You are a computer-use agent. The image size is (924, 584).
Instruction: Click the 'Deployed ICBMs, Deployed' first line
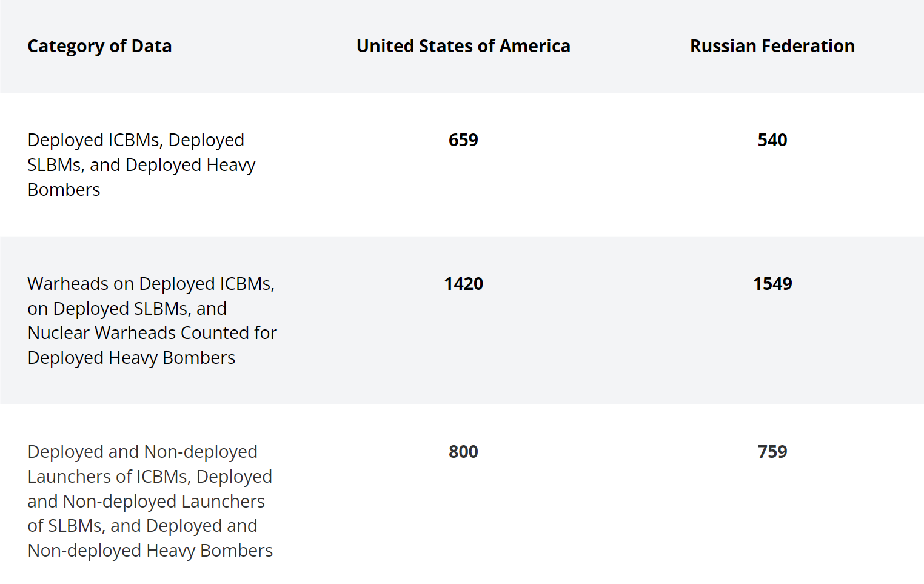tap(136, 140)
